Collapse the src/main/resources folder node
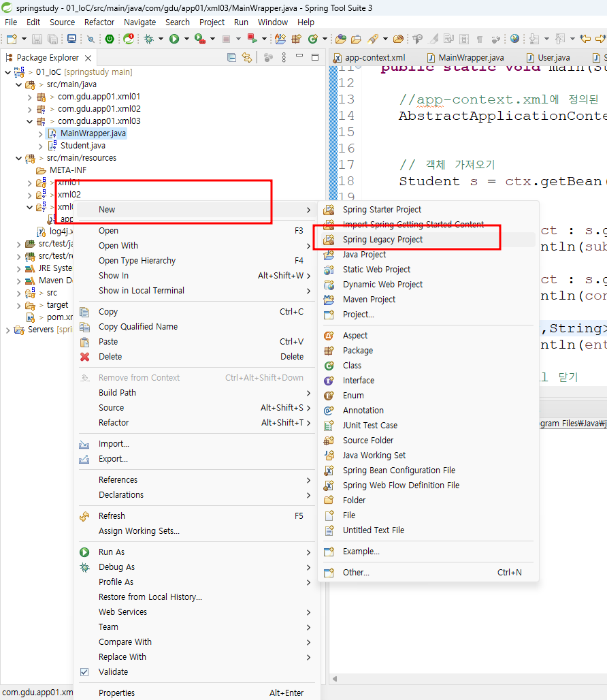The width and height of the screenshot is (607, 700). click(19, 158)
